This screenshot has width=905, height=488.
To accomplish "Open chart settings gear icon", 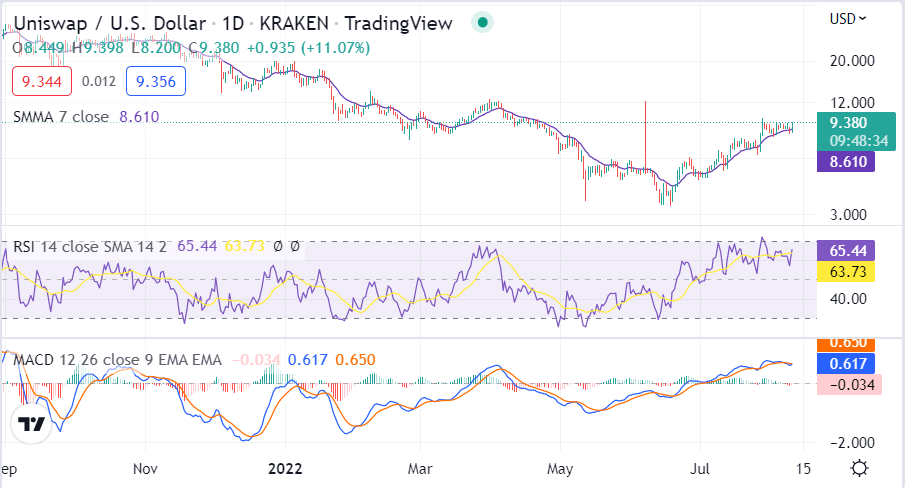I will [x=859, y=468].
